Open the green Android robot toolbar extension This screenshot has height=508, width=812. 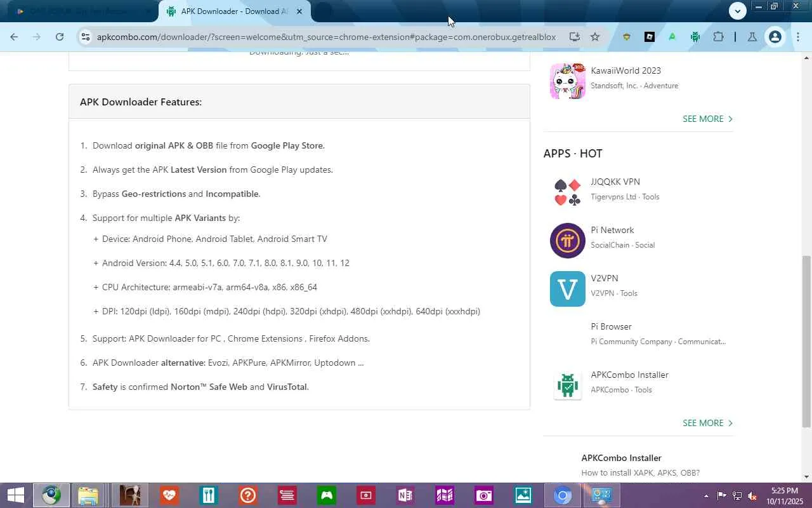coord(695,37)
